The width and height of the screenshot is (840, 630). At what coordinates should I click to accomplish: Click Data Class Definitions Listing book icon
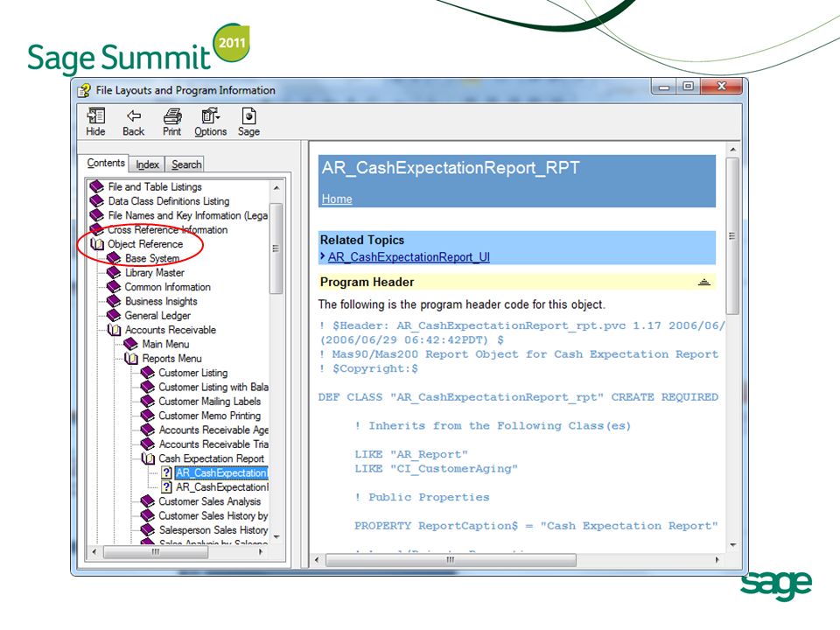tap(97, 201)
